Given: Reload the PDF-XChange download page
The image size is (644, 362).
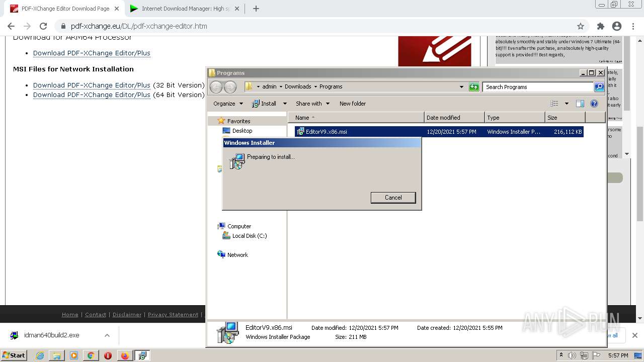Looking at the screenshot, I should click(43, 26).
